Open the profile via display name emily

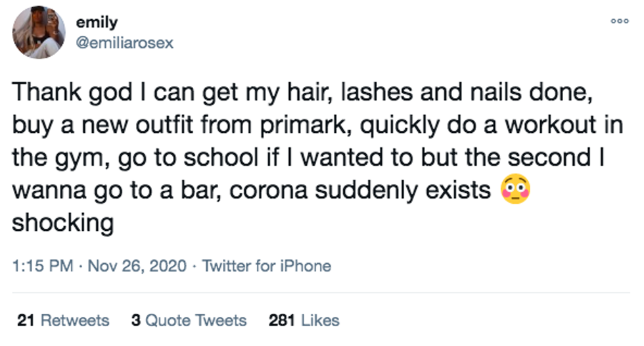(x=97, y=22)
